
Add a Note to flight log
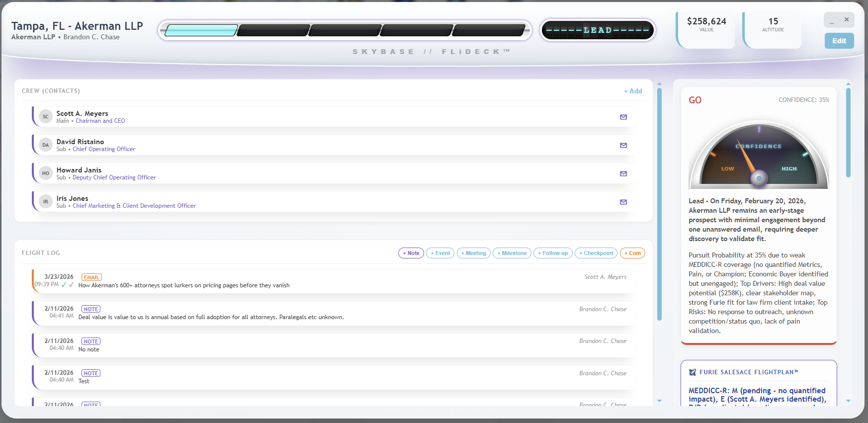point(411,253)
